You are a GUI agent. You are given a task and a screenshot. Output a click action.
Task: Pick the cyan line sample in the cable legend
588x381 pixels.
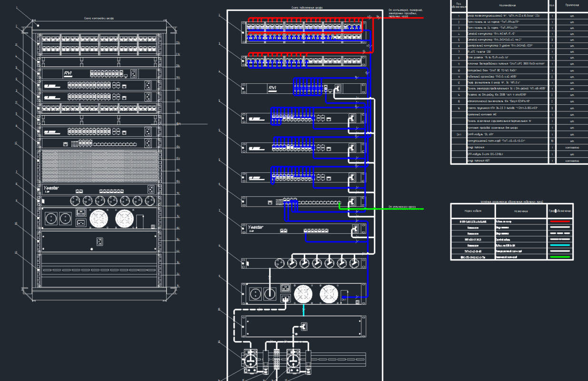point(560,245)
